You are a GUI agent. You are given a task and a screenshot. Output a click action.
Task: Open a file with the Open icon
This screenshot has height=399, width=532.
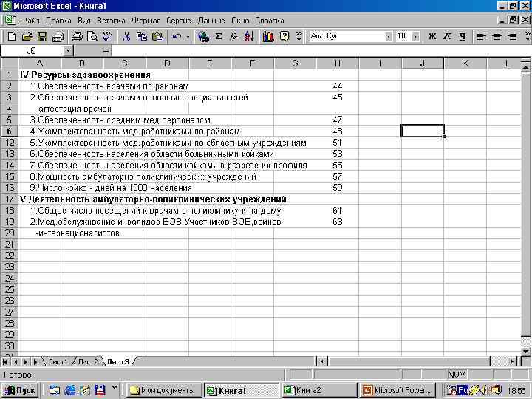coord(27,36)
